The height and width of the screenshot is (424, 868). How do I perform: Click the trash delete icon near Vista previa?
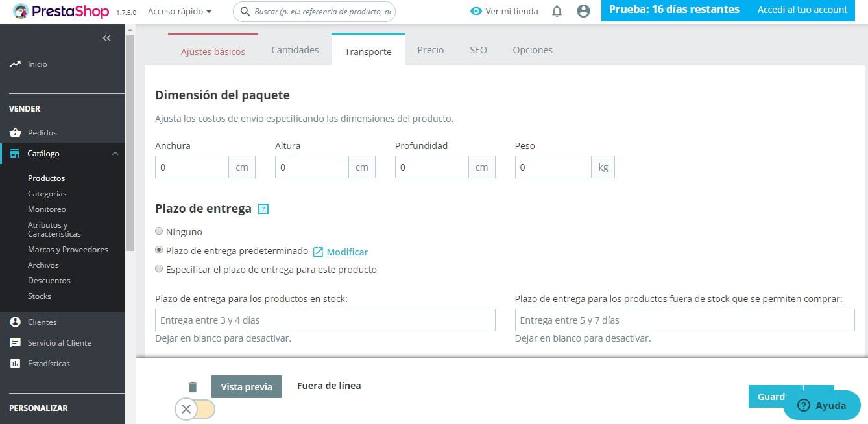tap(193, 386)
